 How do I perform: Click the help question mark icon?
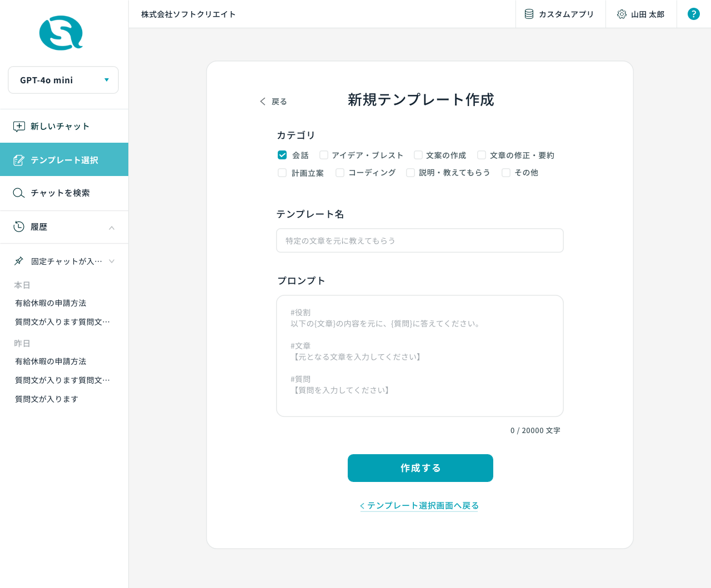(x=693, y=14)
